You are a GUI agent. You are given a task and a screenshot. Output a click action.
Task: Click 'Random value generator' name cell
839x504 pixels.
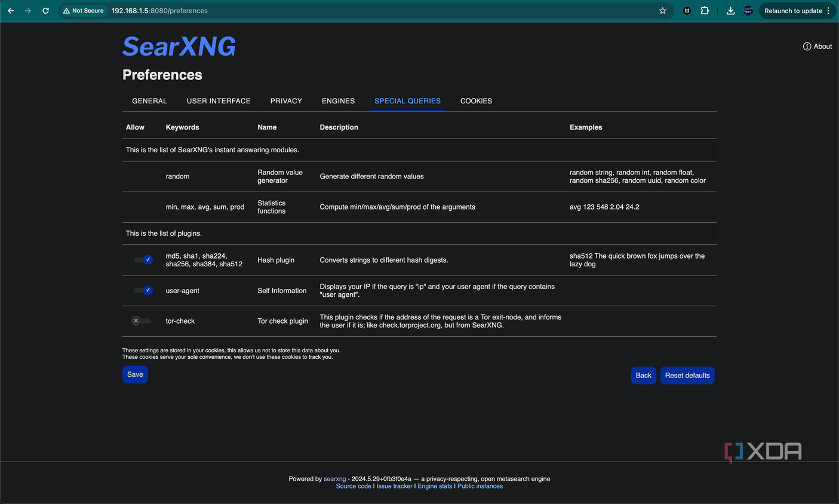[280, 176]
